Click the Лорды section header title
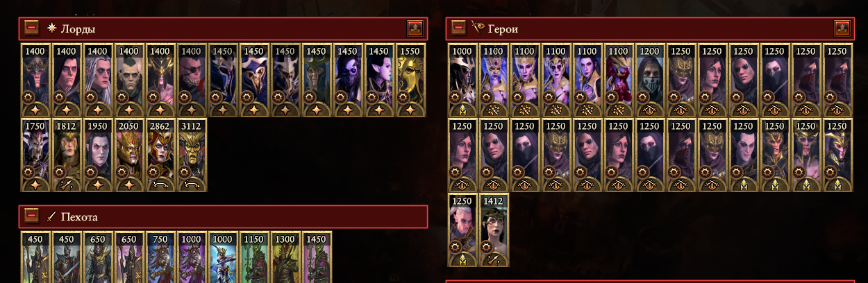 pyautogui.click(x=78, y=29)
